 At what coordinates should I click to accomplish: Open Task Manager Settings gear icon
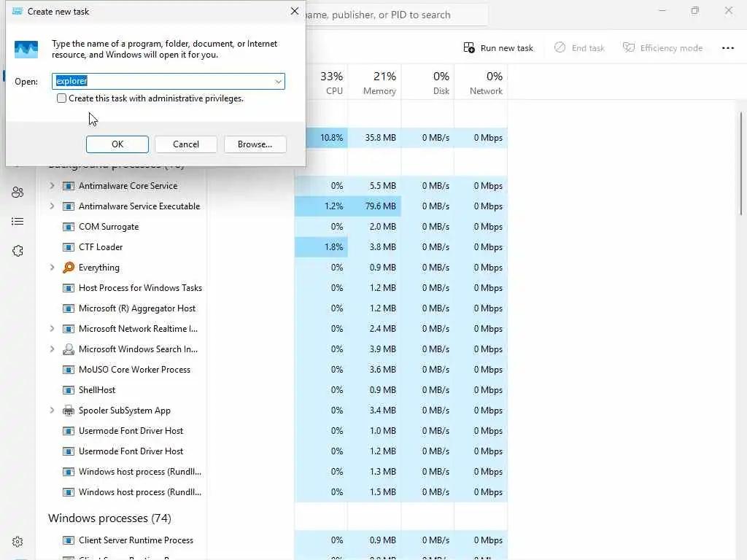click(x=18, y=542)
